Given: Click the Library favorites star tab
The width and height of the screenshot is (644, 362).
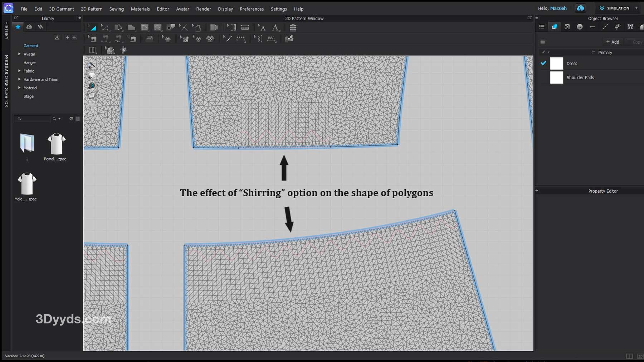Looking at the screenshot, I should pyautogui.click(x=18, y=27).
